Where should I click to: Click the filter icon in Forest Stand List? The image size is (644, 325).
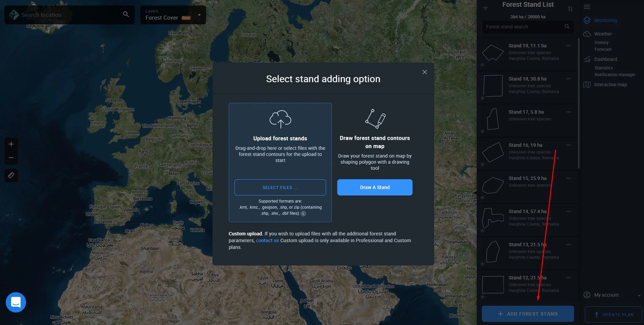[x=486, y=9]
